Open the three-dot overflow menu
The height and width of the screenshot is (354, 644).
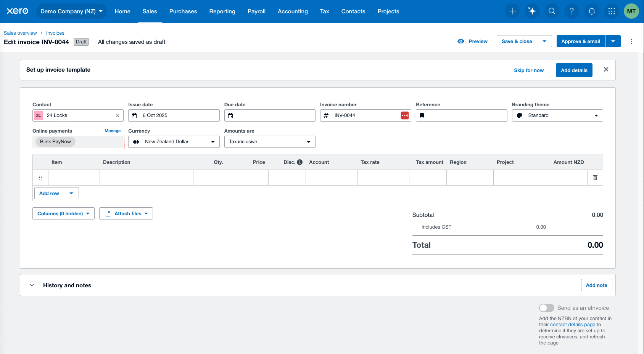pos(631,41)
